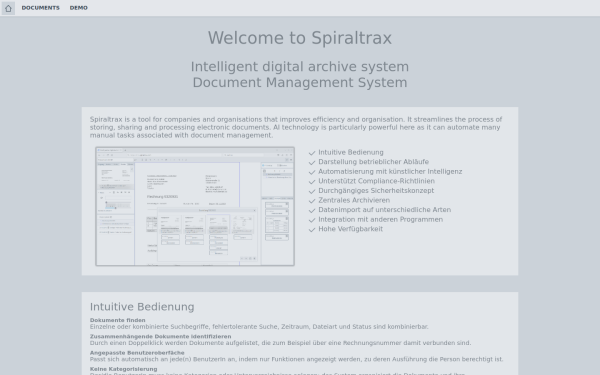The height and width of the screenshot is (375, 600).
Task: Click the 'Keine Kategorisierung' subheading
Action: point(123,369)
